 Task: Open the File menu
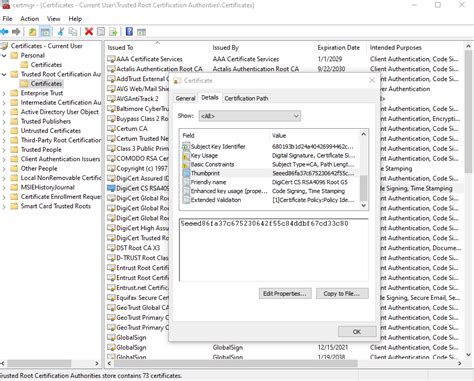click(x=7, y=19)
